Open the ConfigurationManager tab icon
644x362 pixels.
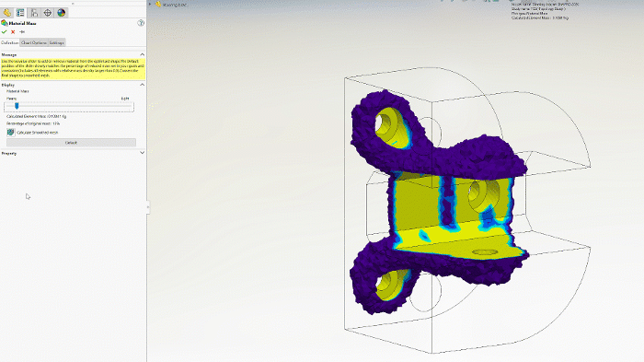coord(34,13)
